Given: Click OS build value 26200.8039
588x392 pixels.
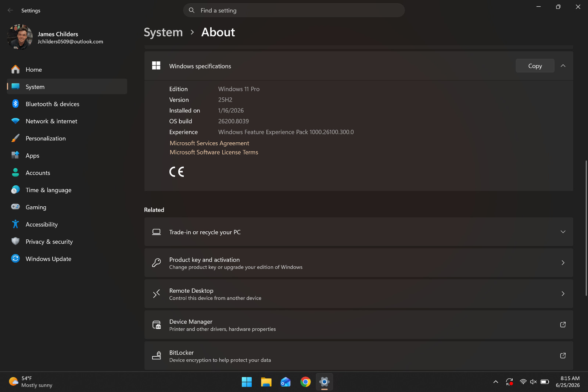Looking at the screenshot, I should tap(233, 121).
